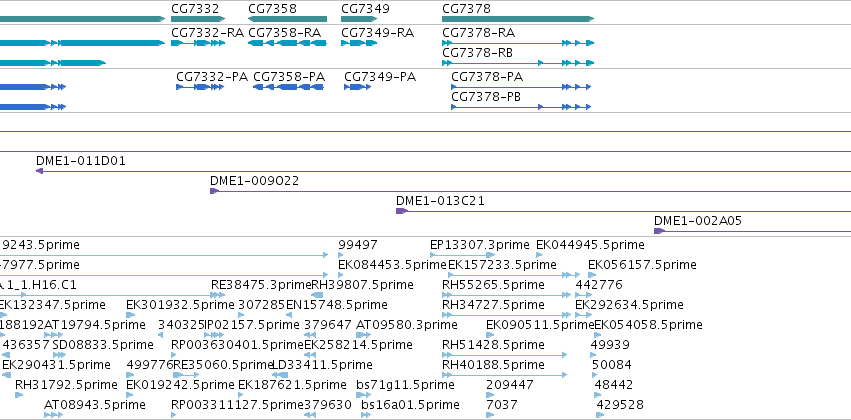
Task: Click the bs71g11.5prime EST label
Action: [x=405, y=385]
